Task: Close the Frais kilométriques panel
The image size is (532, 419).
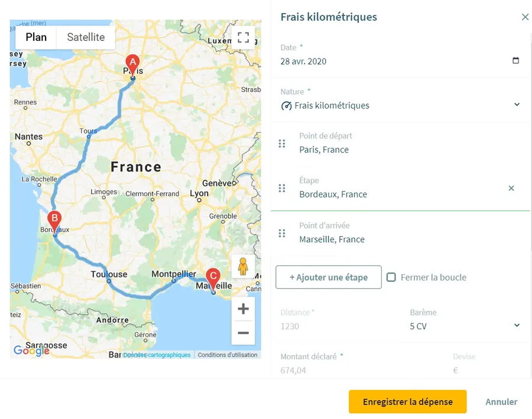Action: pyautogui.click(x=525, y=17)
